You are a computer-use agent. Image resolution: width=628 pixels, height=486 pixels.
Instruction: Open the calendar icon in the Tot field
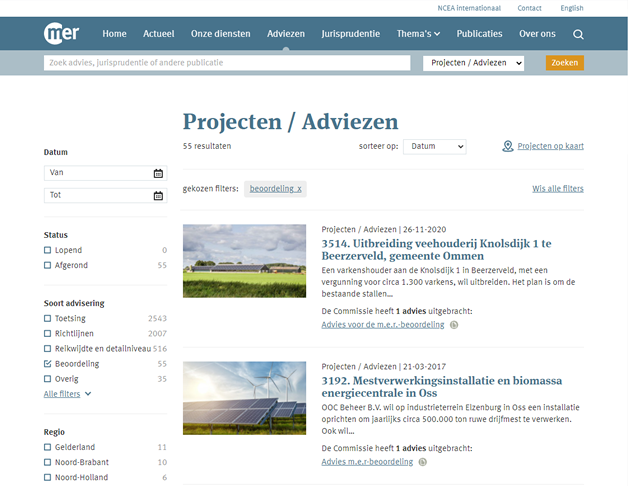click(158, 196)
